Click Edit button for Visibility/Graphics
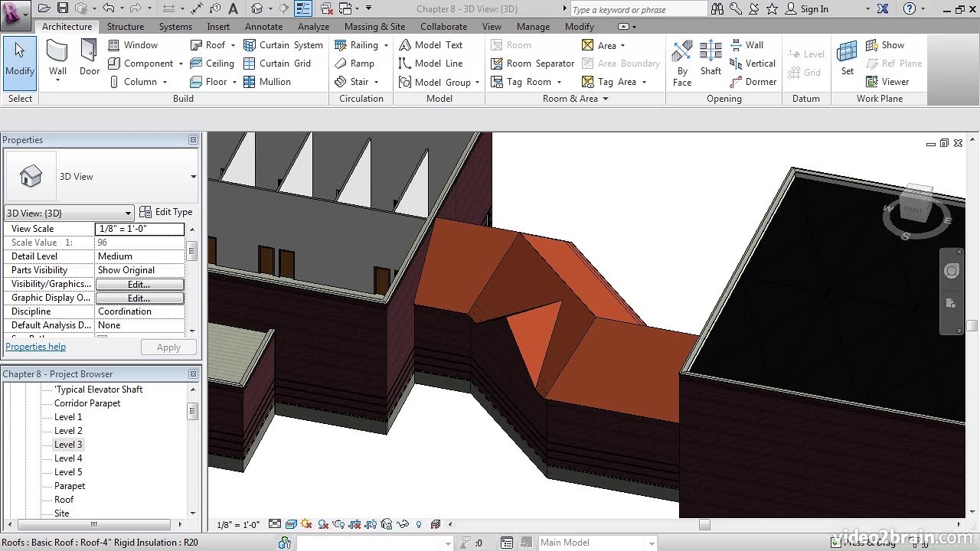 pos(139,285)
